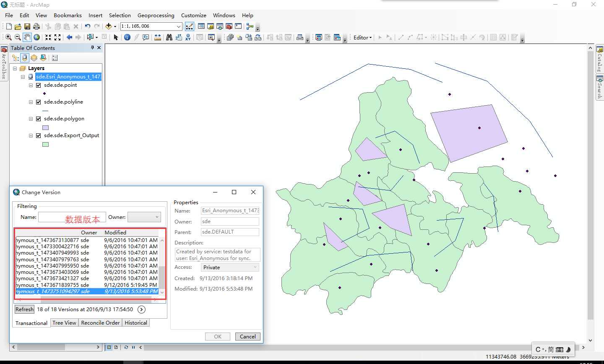Open the Selection menu
Image resolution: width=604 pixels, height=364 pixels.
click(x=120, y=15)
